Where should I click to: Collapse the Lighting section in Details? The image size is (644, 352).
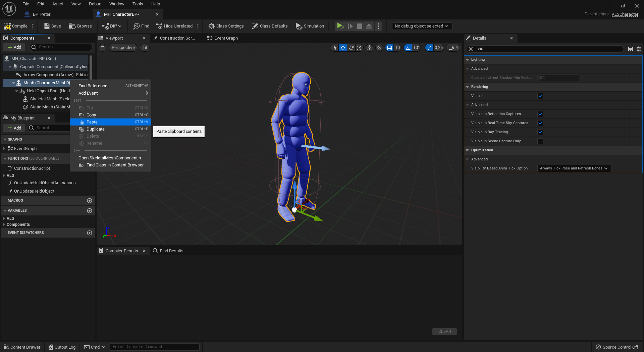[x=467, y=60]
